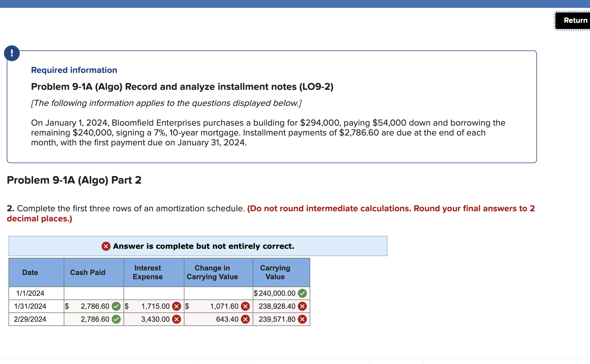Click the blue exclamation alert icon

[12, 53]
